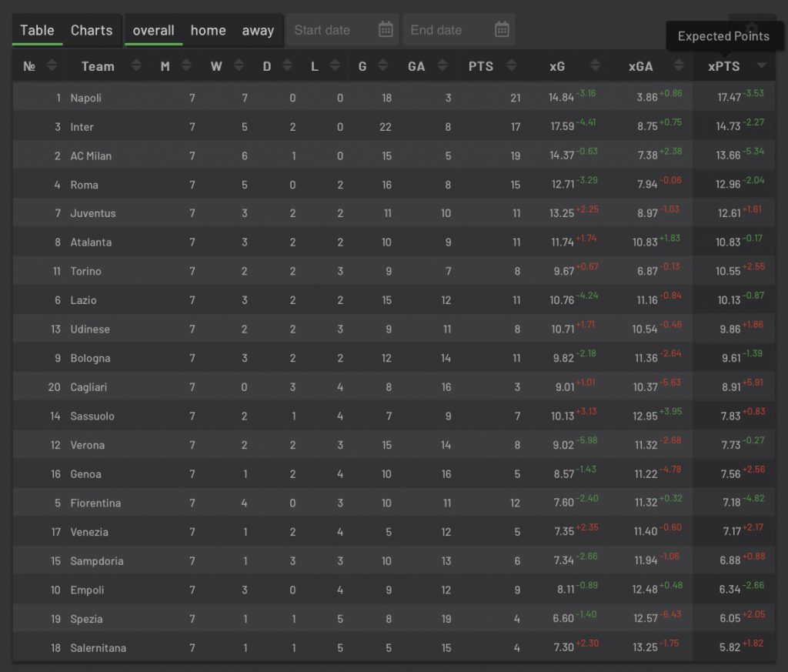Select the overall matches filter
788x672 pixels.
point(153,31)
